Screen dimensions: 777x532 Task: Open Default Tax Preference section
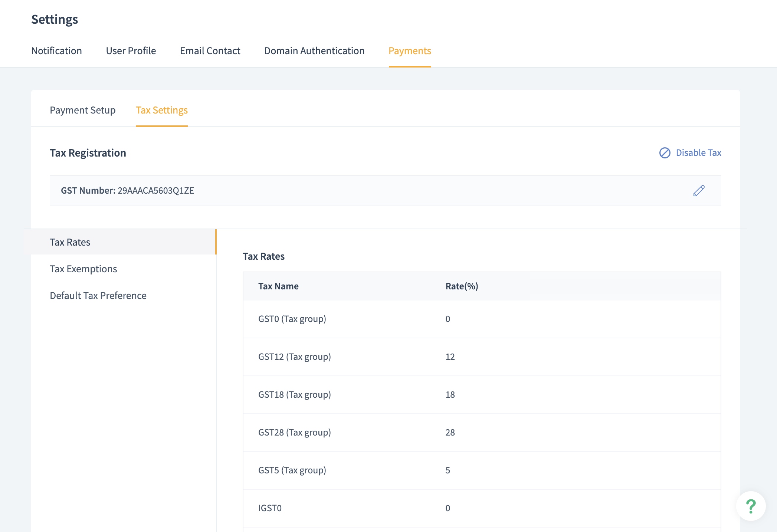[x=98, y=296]
